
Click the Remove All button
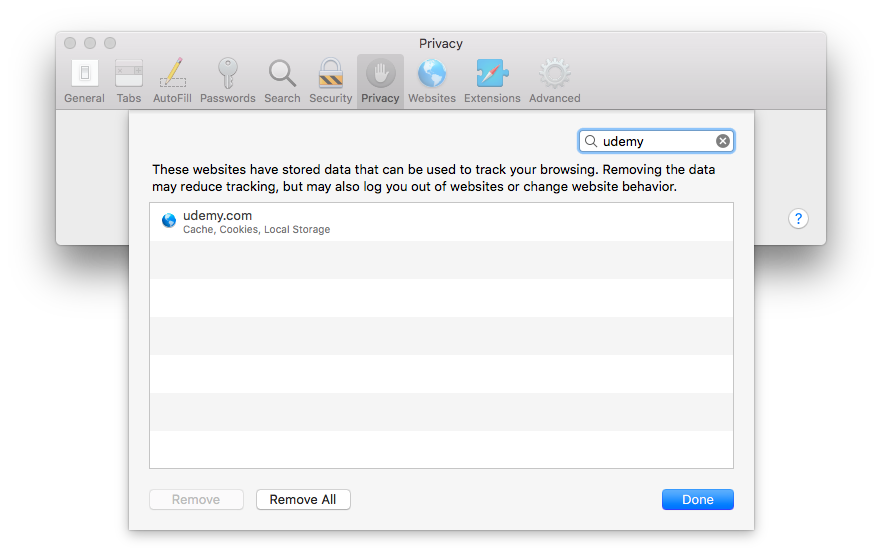303,499
